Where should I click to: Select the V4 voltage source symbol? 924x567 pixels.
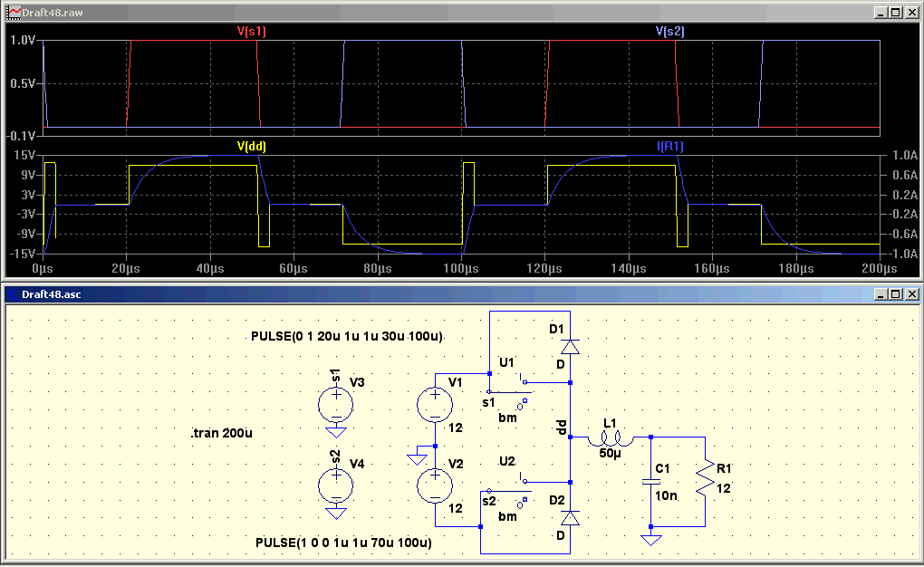[336, 485]
